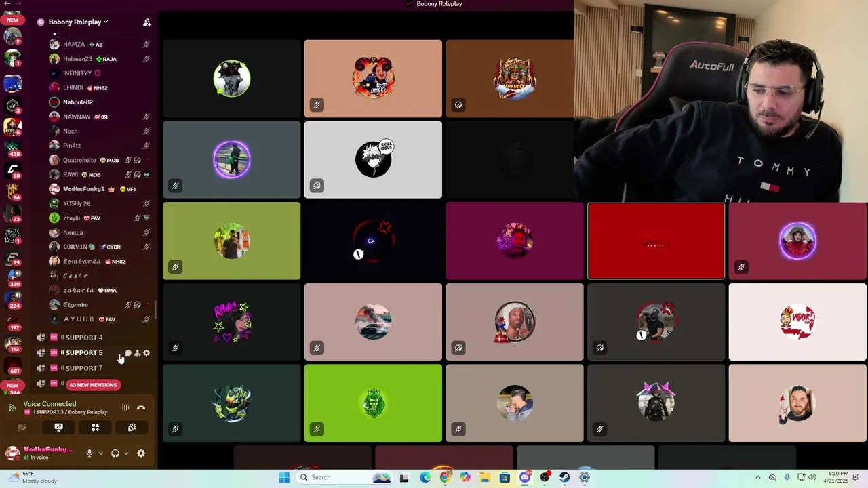Viewport: 868px width, 488px height.
Task: Open the invite people icon beside Bobony Roleplay
Action: pos(147,22)
